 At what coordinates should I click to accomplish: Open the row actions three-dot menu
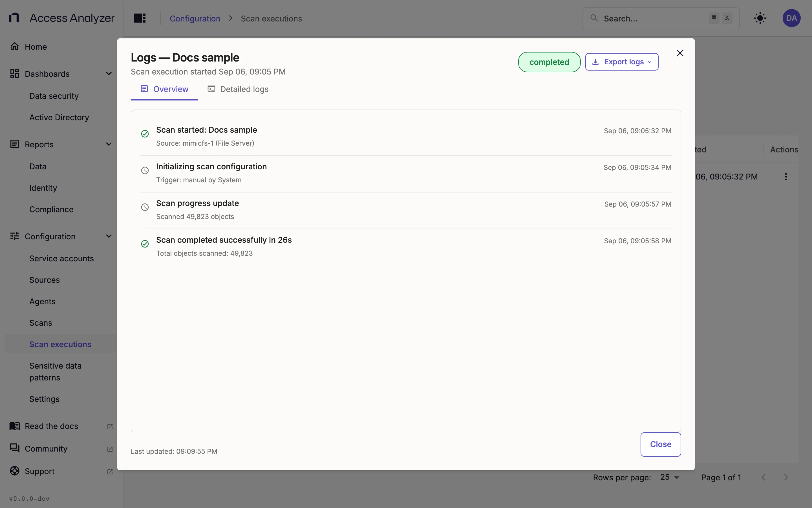[786, 176]
